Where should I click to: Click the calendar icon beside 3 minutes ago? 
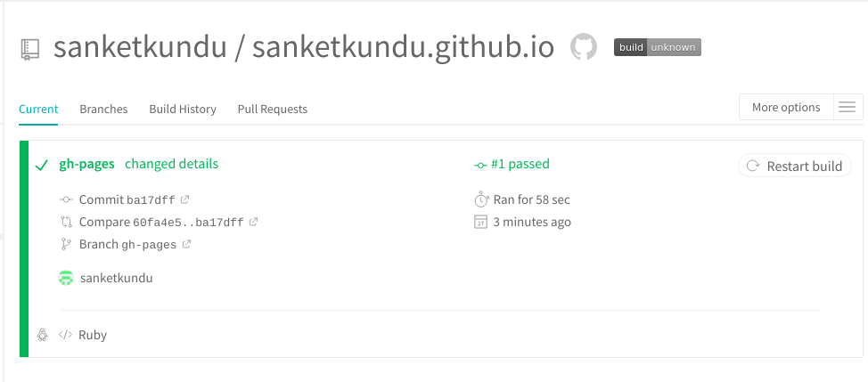pos(480,222)
